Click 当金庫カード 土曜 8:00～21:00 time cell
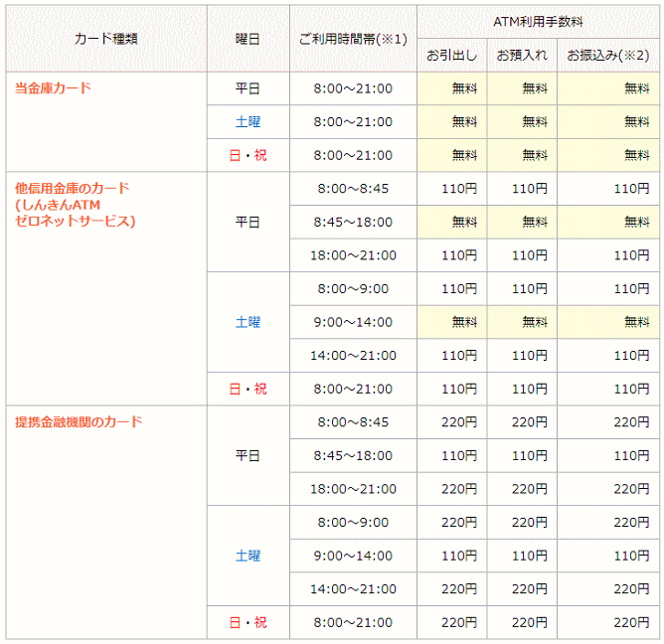664x644 pixels. tap(353, 122)
